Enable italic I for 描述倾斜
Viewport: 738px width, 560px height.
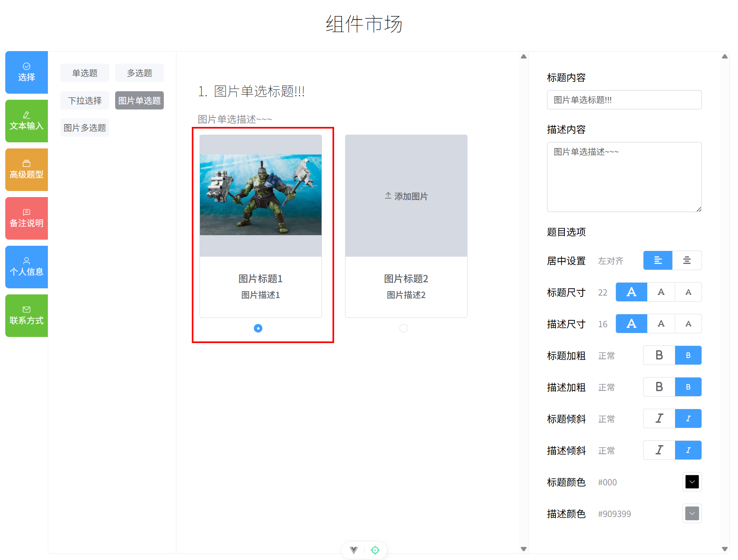tap(659, 450)
